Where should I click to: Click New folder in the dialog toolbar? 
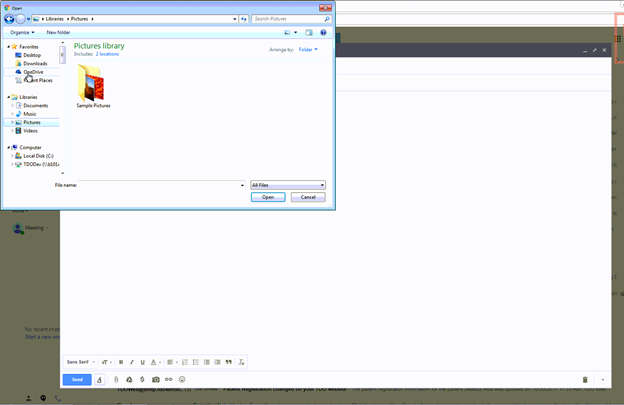(x=58, y=32)
